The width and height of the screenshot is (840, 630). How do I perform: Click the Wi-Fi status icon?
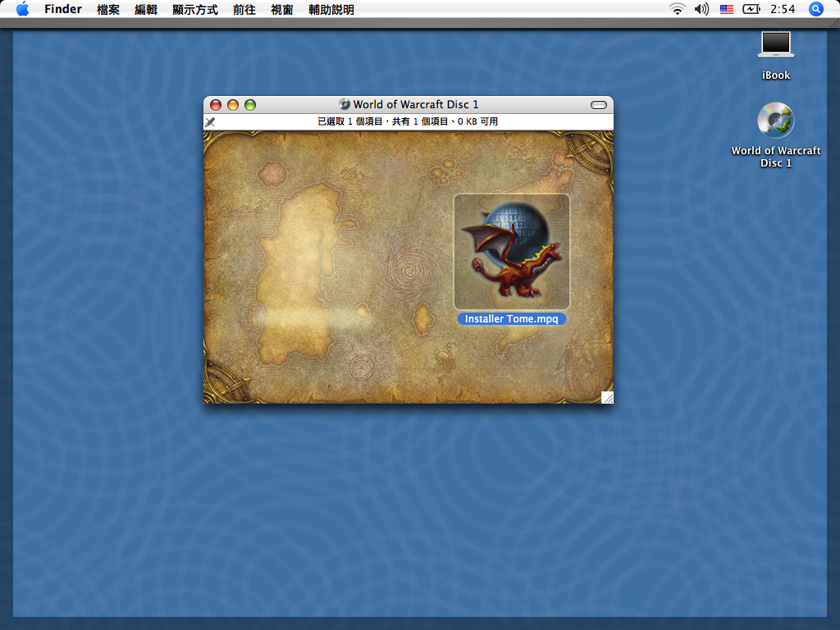[677, 9]
